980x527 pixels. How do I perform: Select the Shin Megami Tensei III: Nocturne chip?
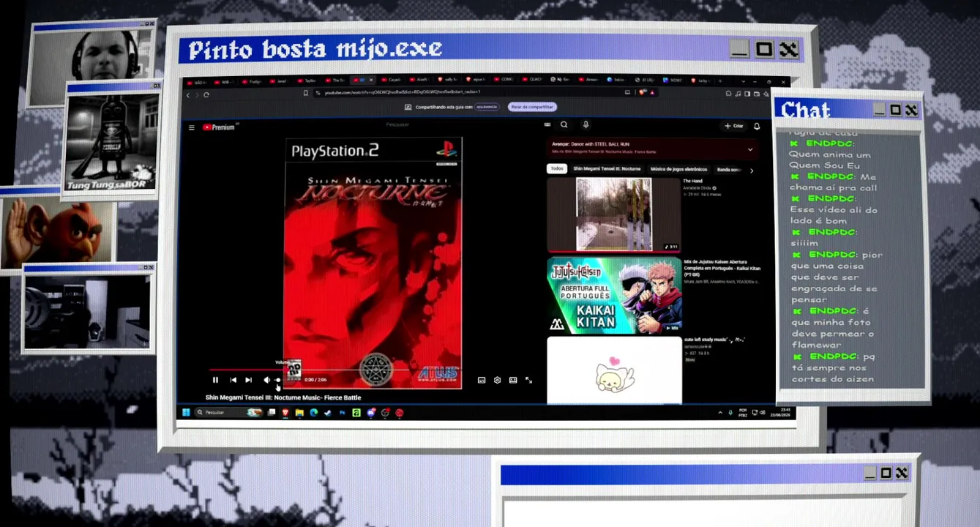[607, 169]
